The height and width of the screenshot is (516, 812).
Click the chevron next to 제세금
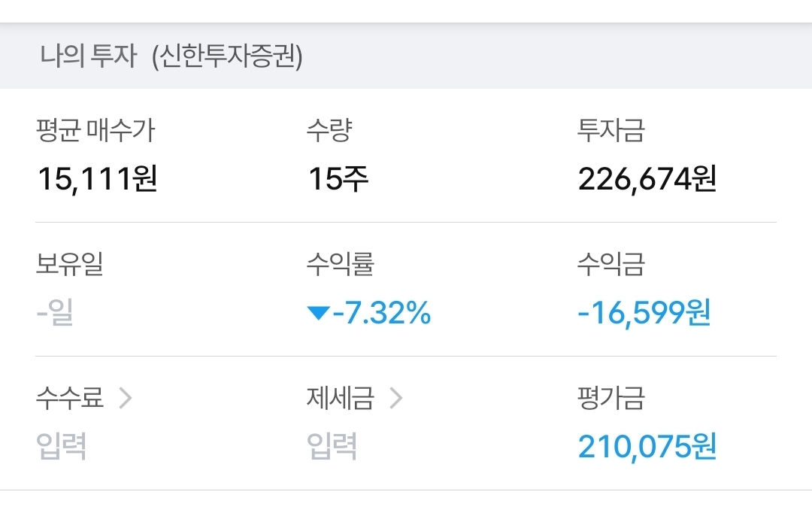pos(395,399)
